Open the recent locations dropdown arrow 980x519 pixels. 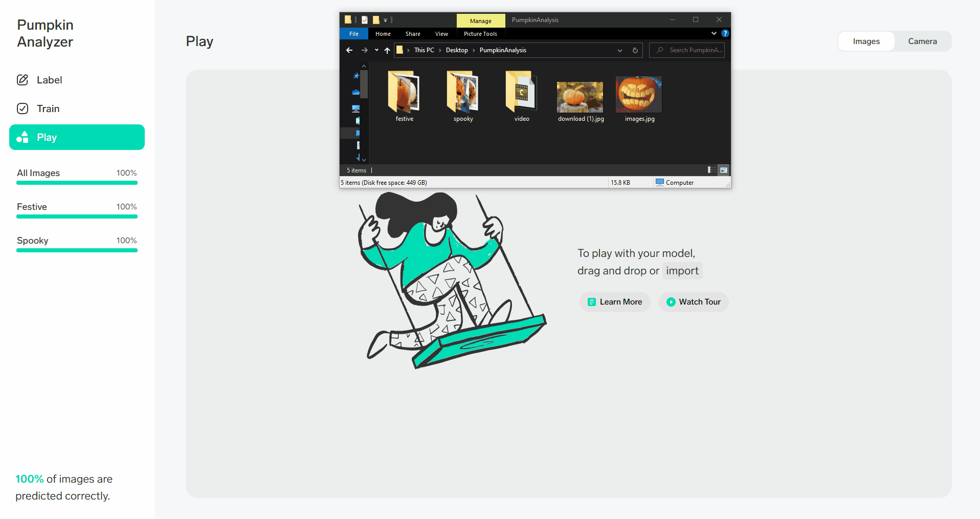coord(376,50)
